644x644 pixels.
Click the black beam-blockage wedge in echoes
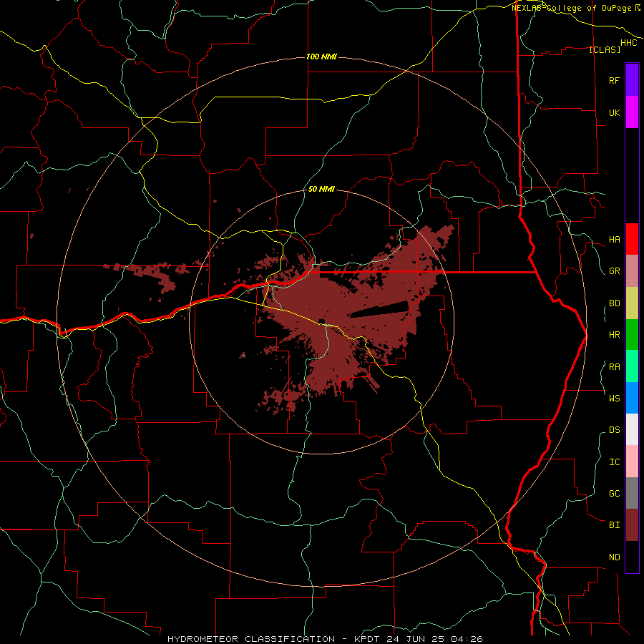pyautogui.click(x=380, y=309)
